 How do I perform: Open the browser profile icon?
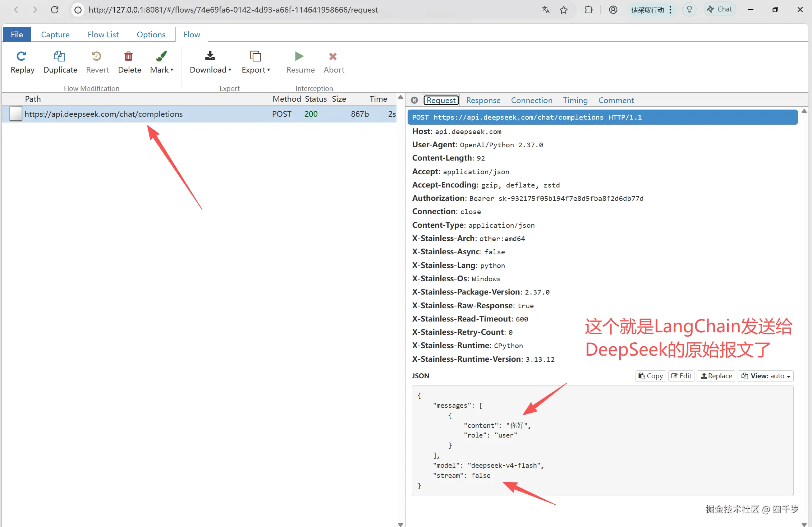613,10
